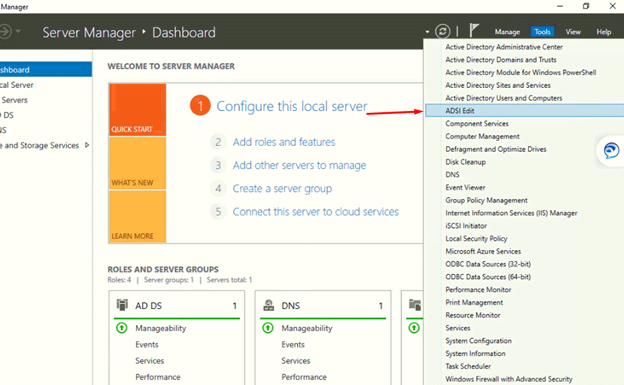The image size is (624, 385).
Task: Click the refresh dashboard icon
Action: (443, 31)
